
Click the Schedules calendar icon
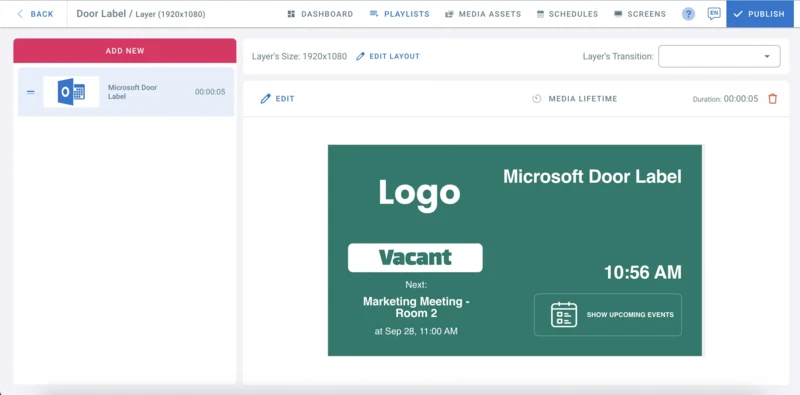click(x=540, y=14)
